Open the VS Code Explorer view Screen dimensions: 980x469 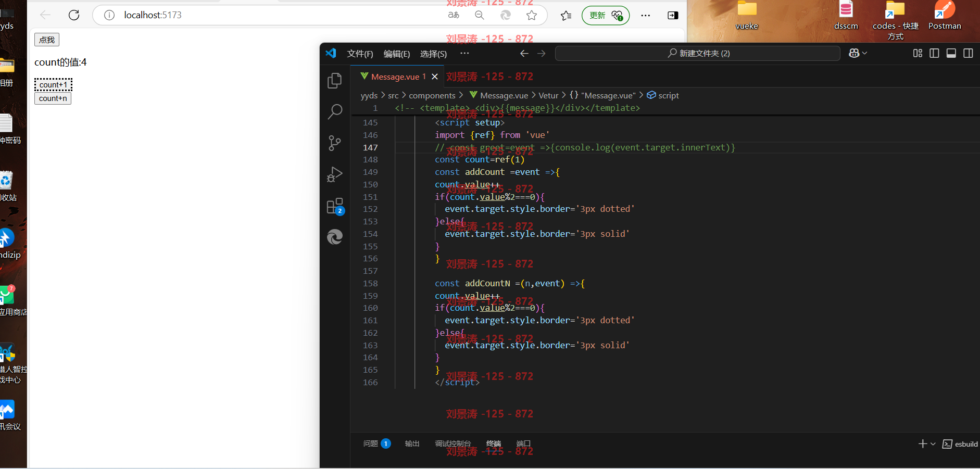click(x=335, y=81)
